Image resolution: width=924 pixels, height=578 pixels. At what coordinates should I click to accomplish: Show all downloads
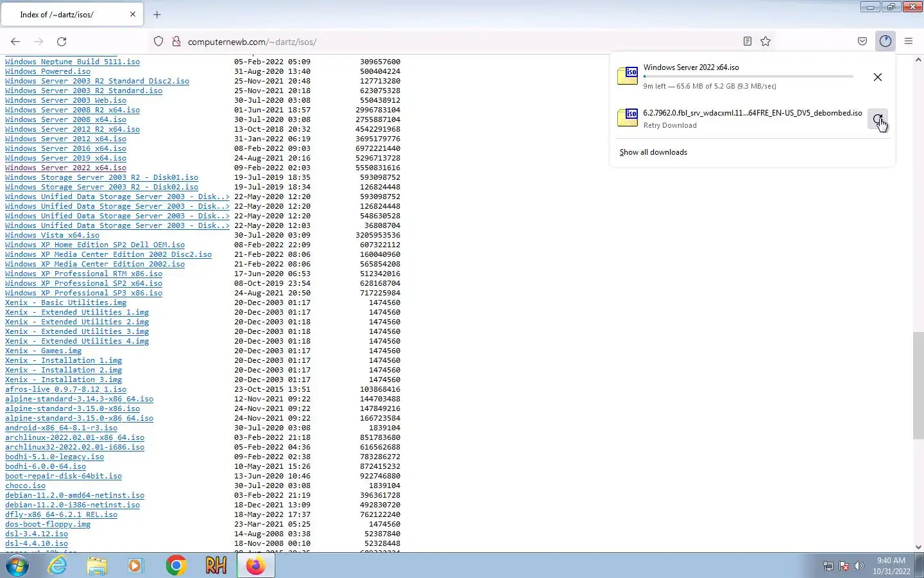tap(653, 152)
